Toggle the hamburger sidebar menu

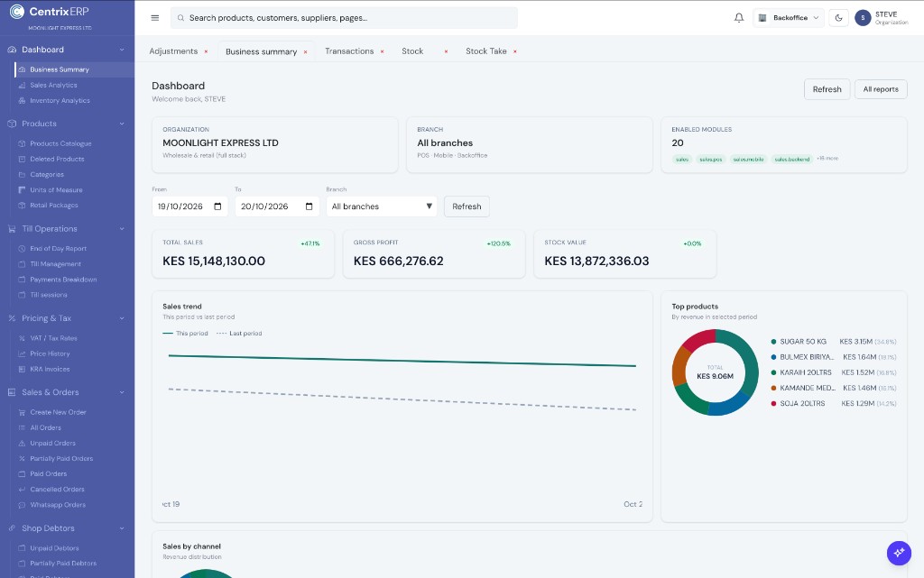click(x=155, y=18)
